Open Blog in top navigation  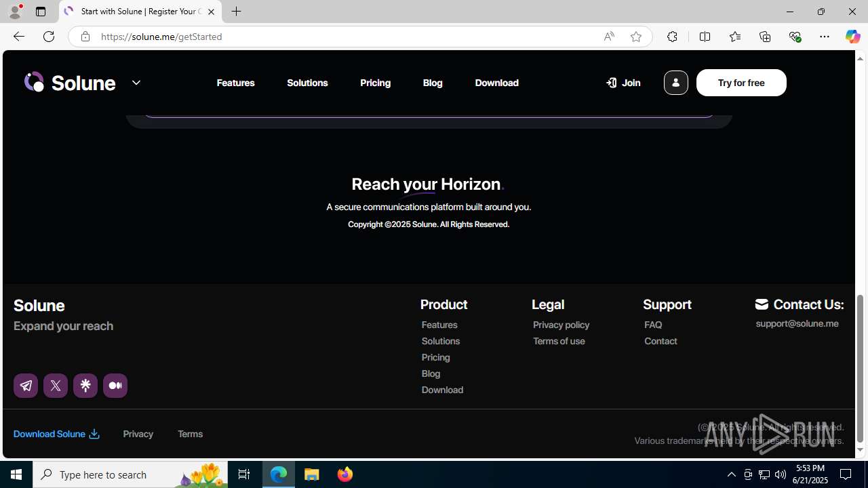tap(433, 83)
